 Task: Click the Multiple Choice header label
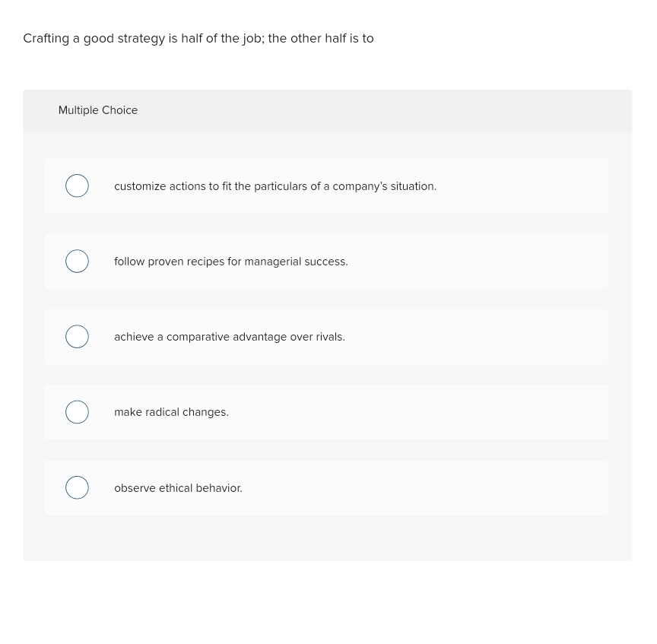[98, 110]
